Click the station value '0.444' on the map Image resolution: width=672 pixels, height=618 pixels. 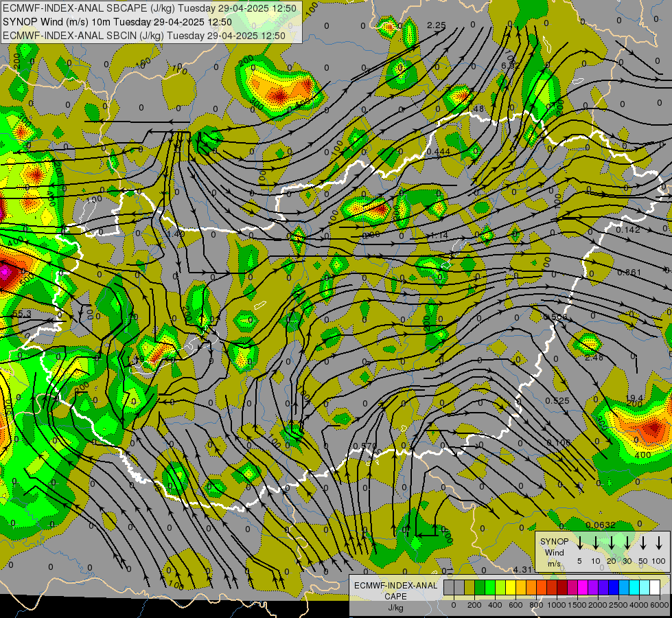pos(438,152)
